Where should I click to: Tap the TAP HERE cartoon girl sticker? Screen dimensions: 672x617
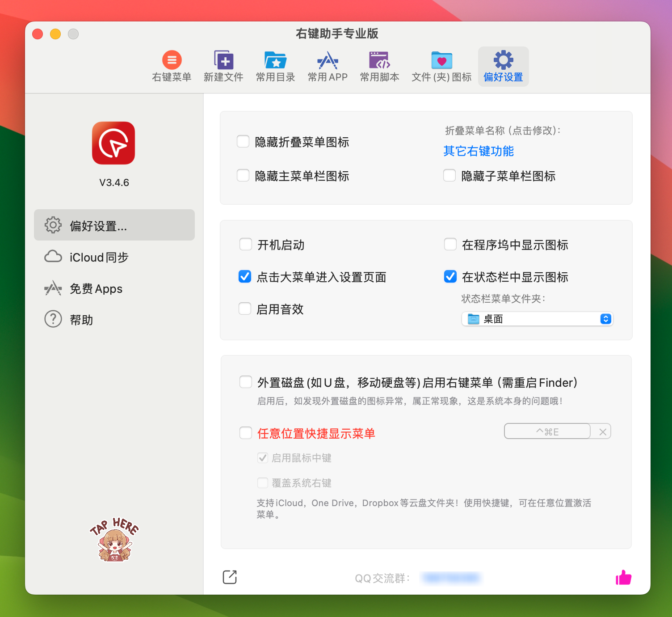(x=114, y=540)
